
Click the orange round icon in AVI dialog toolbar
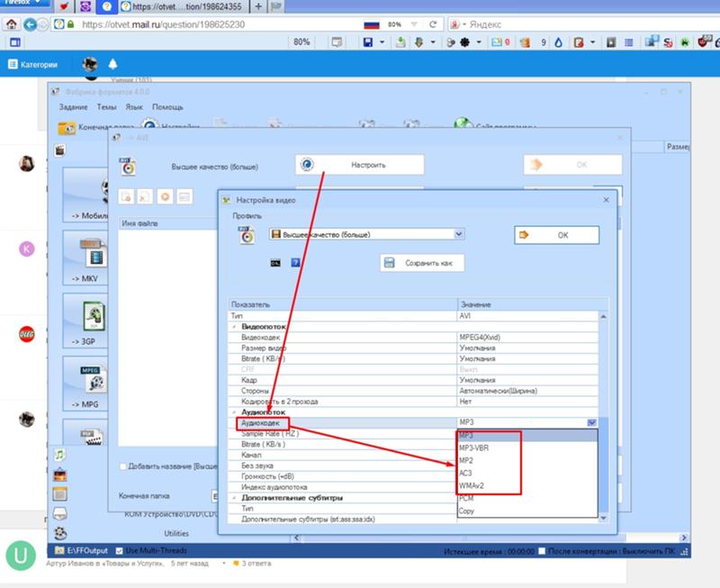coord(165,196)
